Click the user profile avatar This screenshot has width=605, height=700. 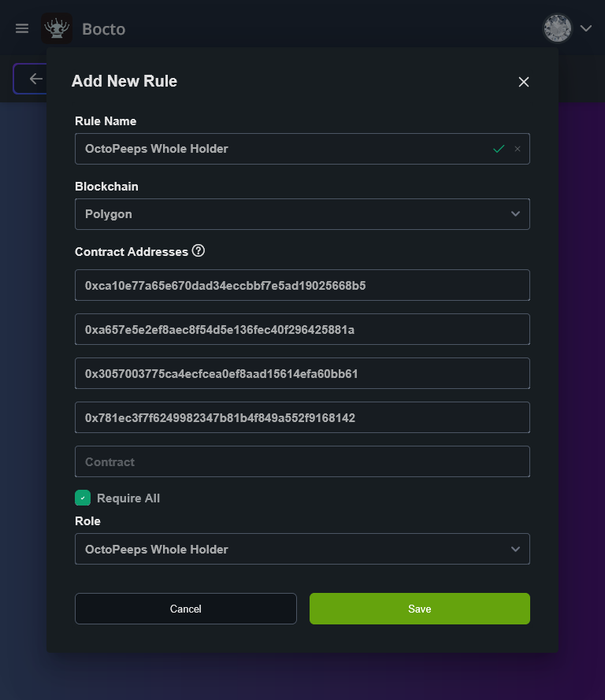pyautogui.click(x=557, y=28)
